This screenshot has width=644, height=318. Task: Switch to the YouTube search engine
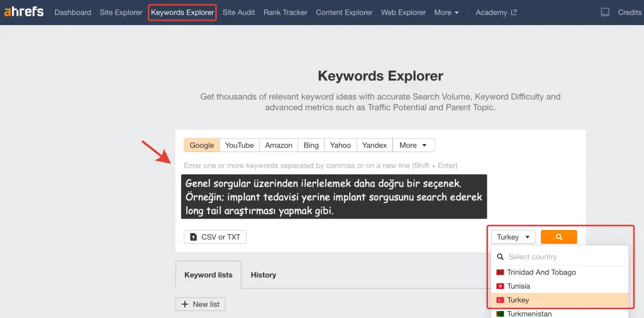[x=240, y=145]
